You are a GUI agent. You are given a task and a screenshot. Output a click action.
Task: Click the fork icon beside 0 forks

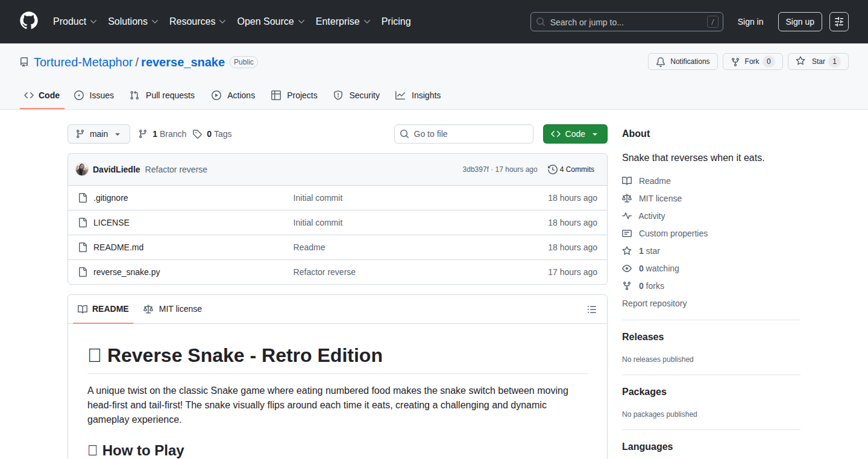point(627,286)
